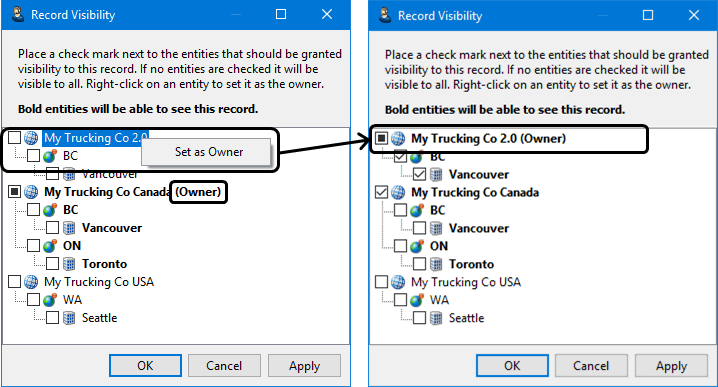Select My Trucking Co Canada (Owner) in left window
Screen dimensions: 718x387
132,191
